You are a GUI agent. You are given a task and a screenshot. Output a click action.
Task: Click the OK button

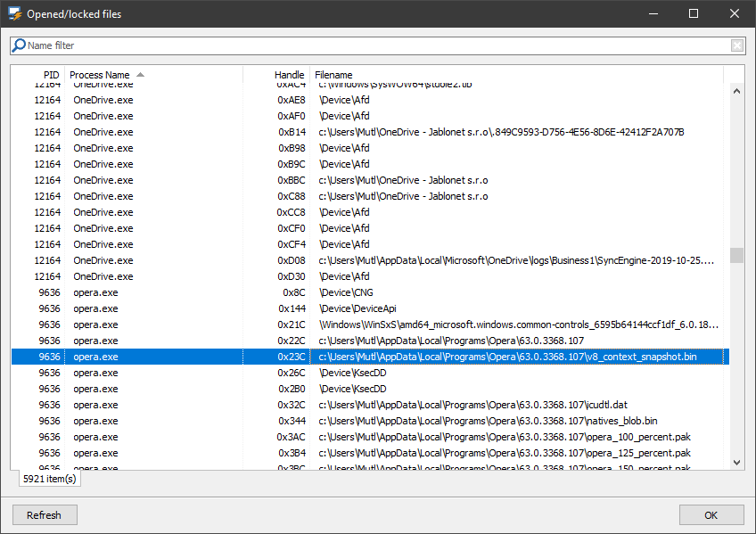pyautogui.click(x=711, y=515)
